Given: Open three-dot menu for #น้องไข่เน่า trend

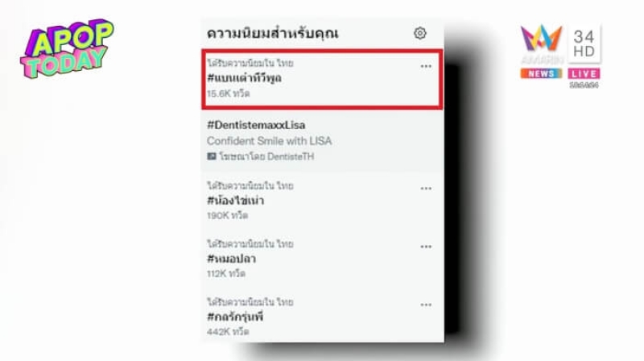Looking at the screenshot, I should coord(426,189).
